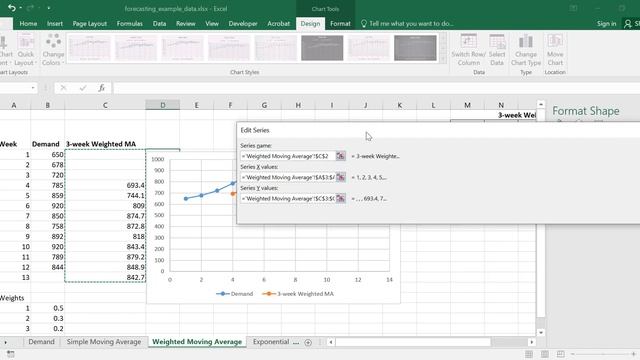Expand the Name Box dropdown
Image resolution: width=640 pixels, height=360 pixels.
click(x=33, y=88)
